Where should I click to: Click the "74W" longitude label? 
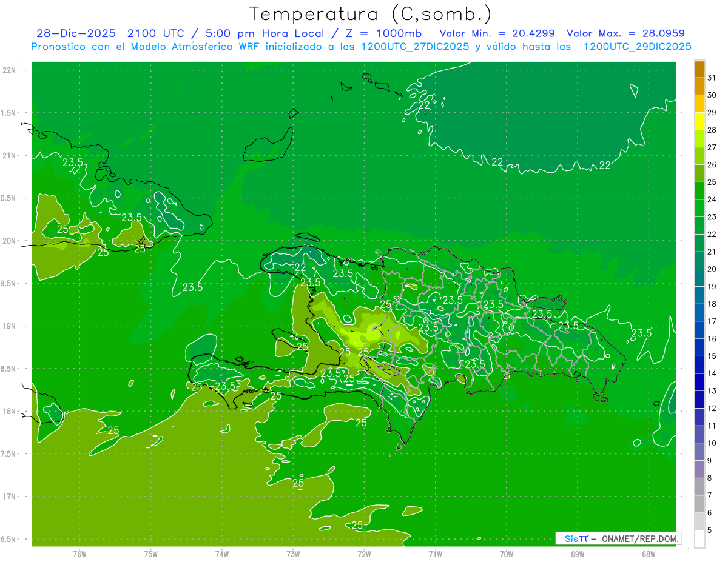[222, 554]
